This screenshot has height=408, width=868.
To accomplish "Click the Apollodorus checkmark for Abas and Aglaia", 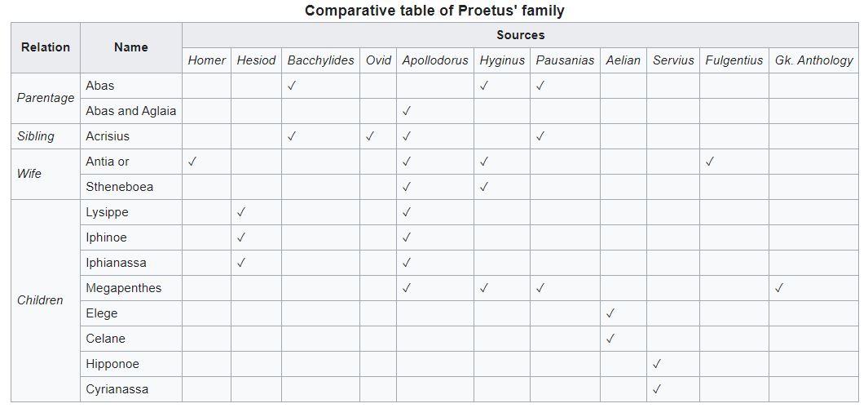I will (406, 111).
